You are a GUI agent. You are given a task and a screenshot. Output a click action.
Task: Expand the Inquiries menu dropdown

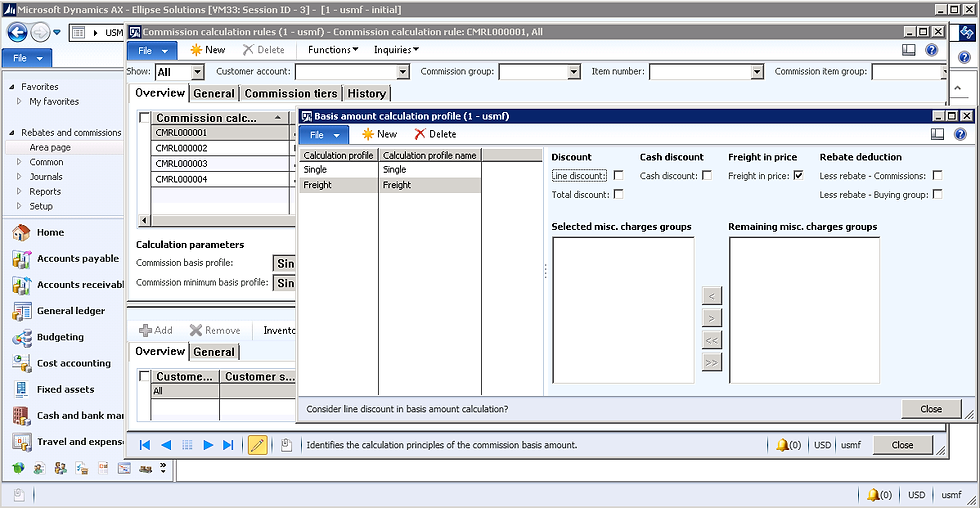(396, 50)
